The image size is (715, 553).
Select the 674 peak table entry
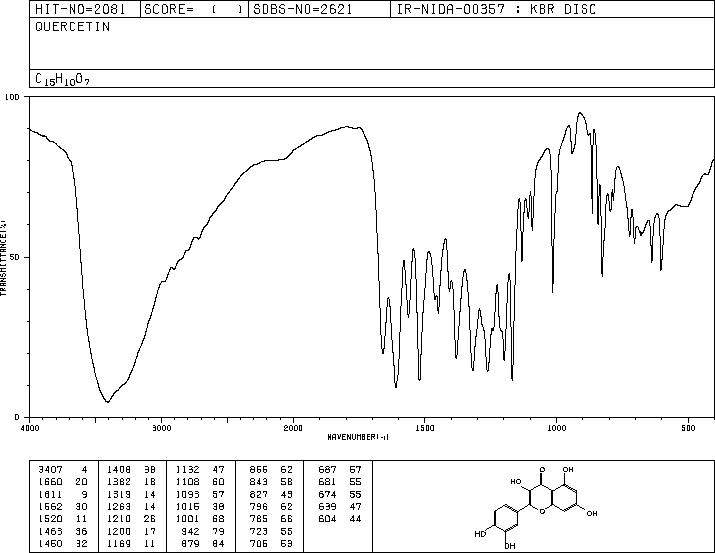pos(340,495)
